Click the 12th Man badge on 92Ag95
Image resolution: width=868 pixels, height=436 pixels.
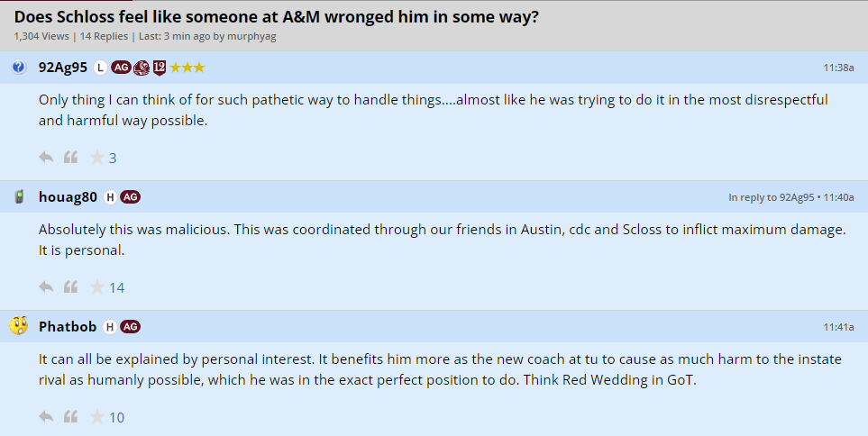[x=160, y=68]
